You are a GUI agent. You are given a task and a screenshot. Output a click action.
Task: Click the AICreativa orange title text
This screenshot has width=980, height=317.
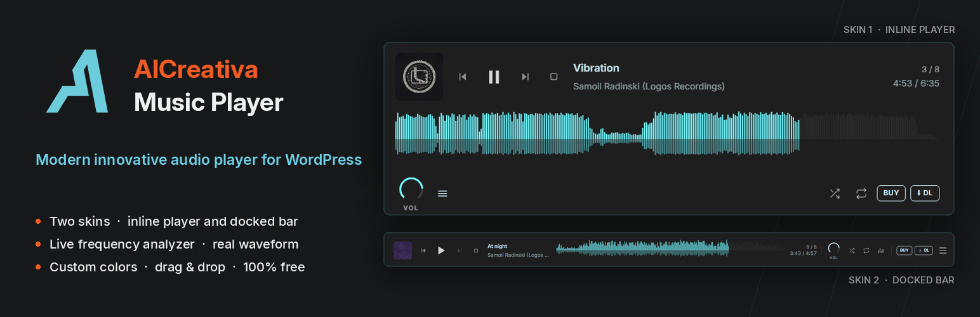(196, 69)
